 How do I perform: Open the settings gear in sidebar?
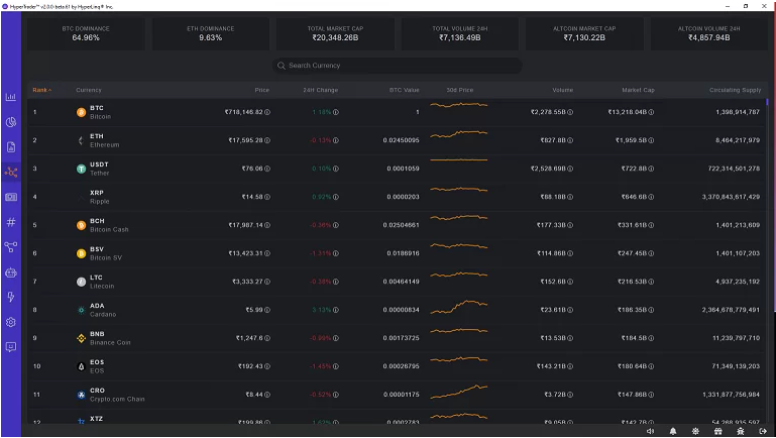point(11,322)
